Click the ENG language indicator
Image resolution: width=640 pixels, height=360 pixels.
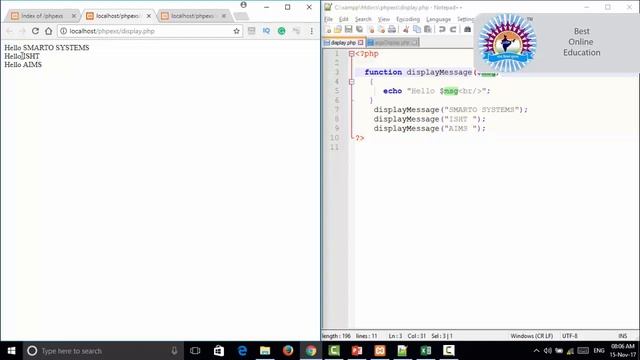(599, 351)
